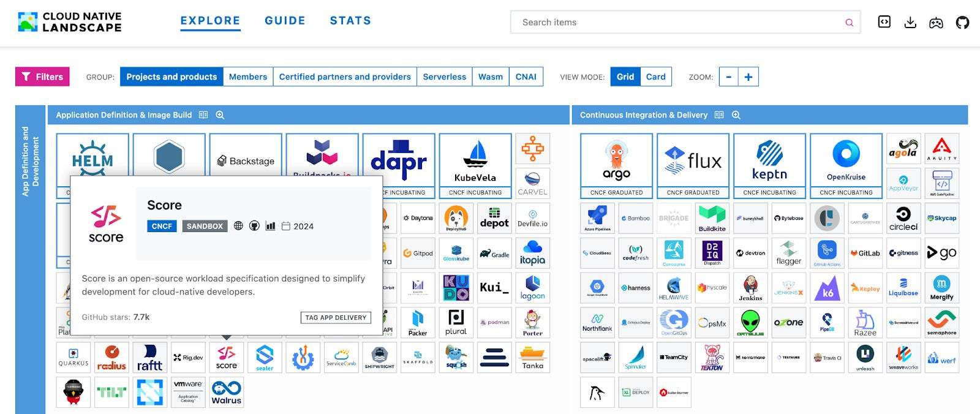Click the download icon in header
The image size is (980, 414).
[910, 23]
